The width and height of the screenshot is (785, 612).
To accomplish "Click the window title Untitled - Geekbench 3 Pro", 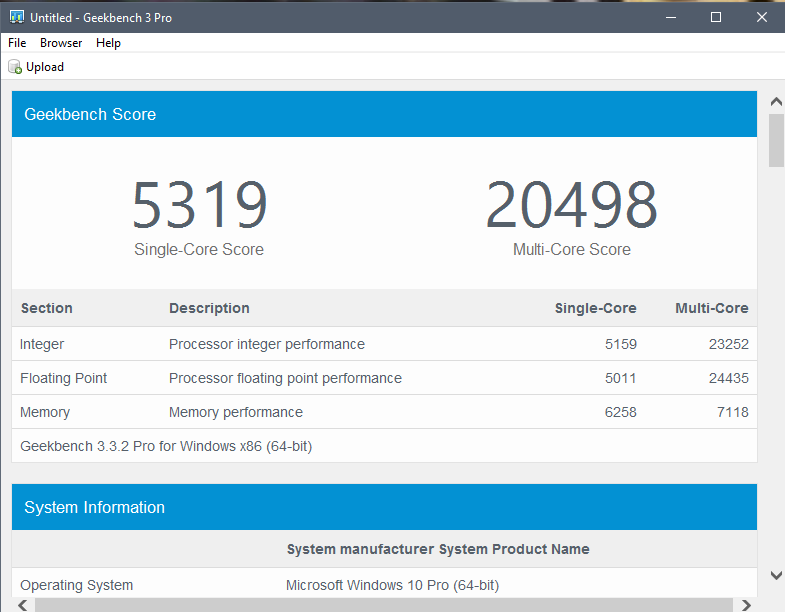I will tap(101, 18).
